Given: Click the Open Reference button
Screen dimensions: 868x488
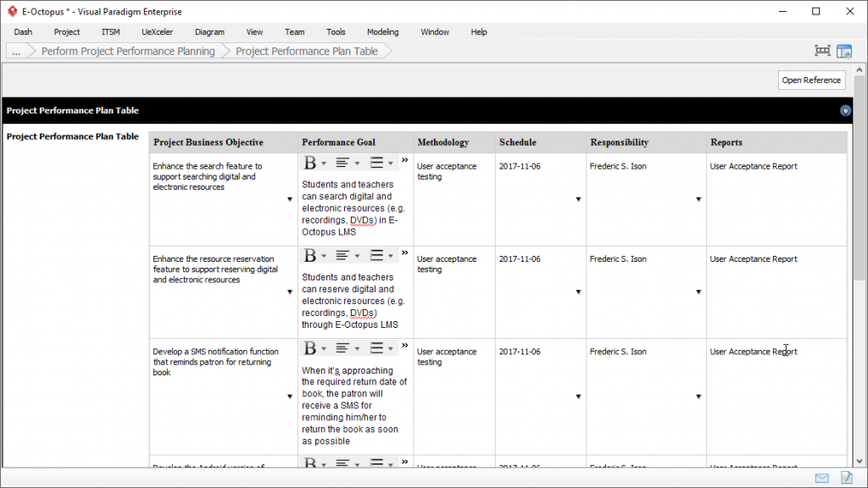Looking at the screenshot, I should [811, 80].
